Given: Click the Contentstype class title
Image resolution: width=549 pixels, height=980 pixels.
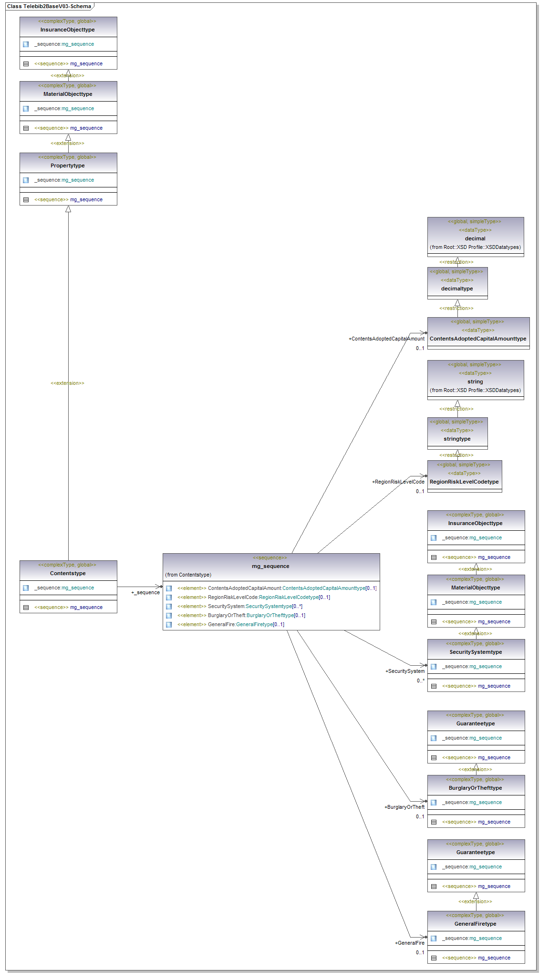Looking at the screenshot, I should click(68, 573).
